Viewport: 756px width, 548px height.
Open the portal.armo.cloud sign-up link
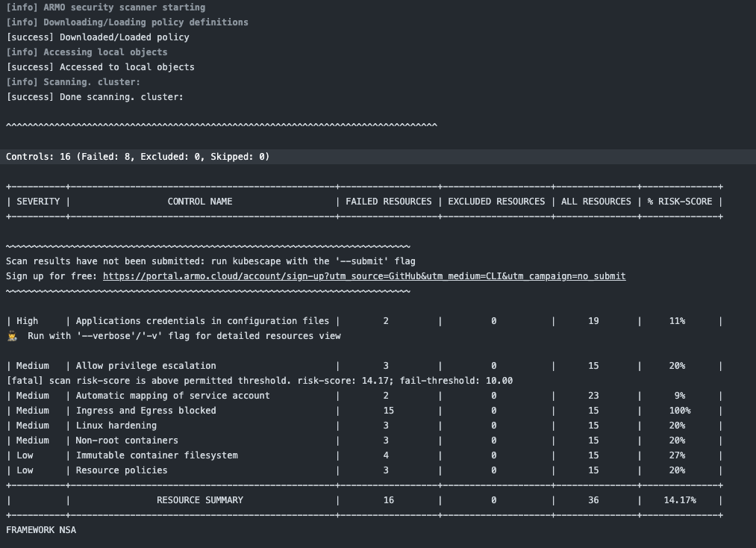point(364,276)
